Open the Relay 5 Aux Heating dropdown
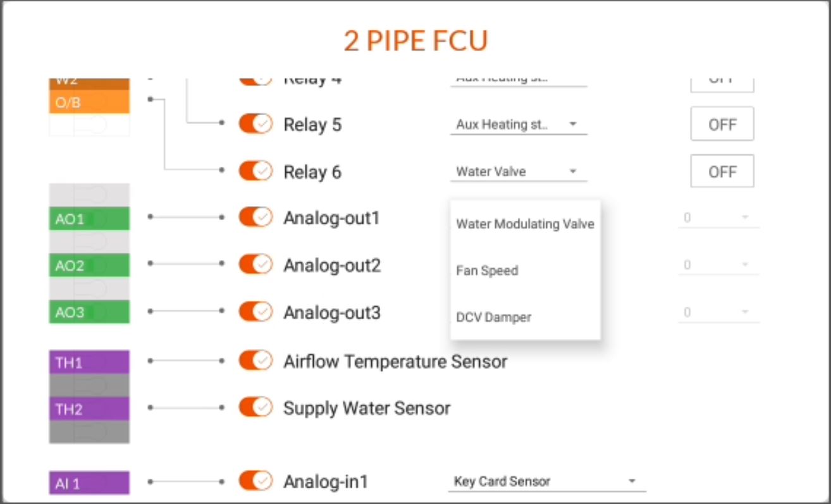Screen dimensions: 831x504 point(519,125)
